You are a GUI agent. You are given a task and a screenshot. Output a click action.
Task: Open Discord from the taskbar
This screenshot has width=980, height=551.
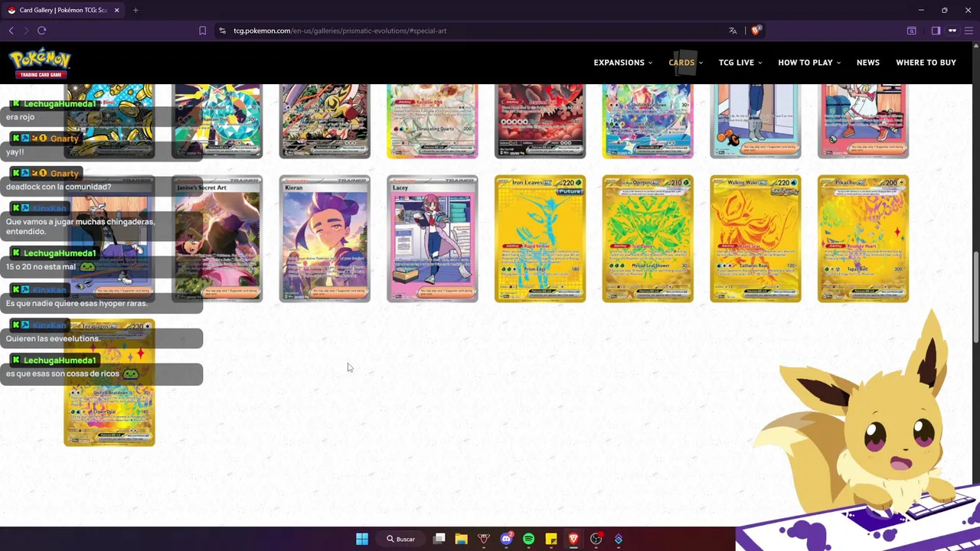tap(506, 539)
